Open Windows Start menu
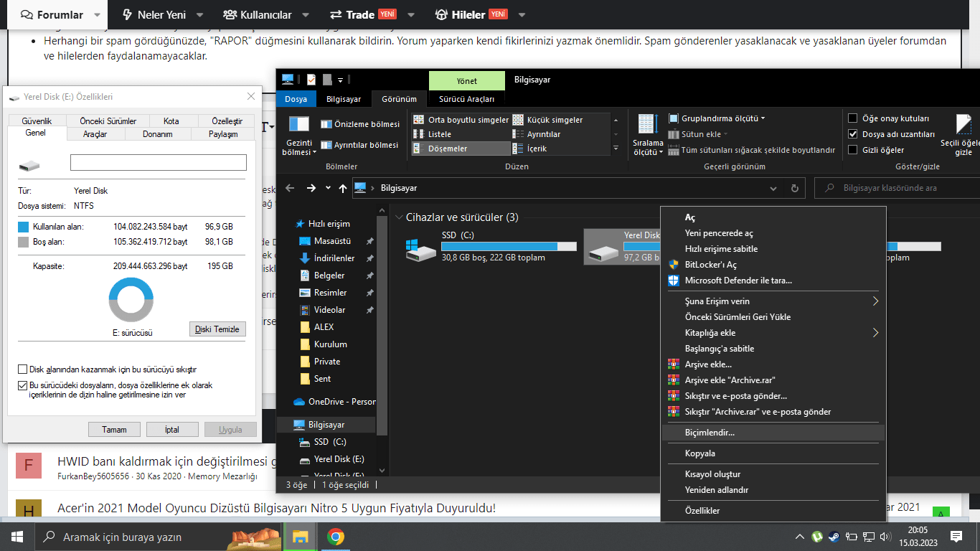 coord(17,537)
